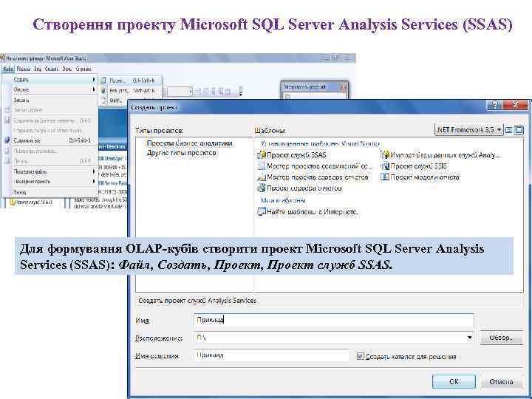Screen dimensions: 532x399
Task: Choose 'Выход' in the File menu
Action: click(x=50, y=192)
